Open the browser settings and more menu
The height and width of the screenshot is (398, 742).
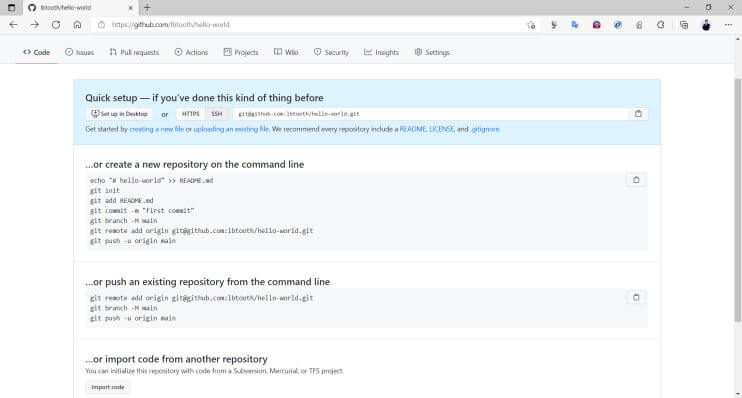(728, 25)
